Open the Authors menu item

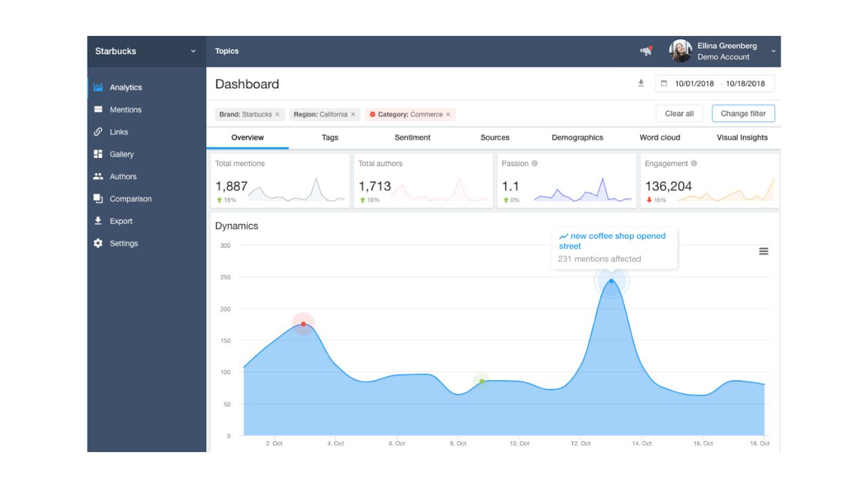(146, 177)
